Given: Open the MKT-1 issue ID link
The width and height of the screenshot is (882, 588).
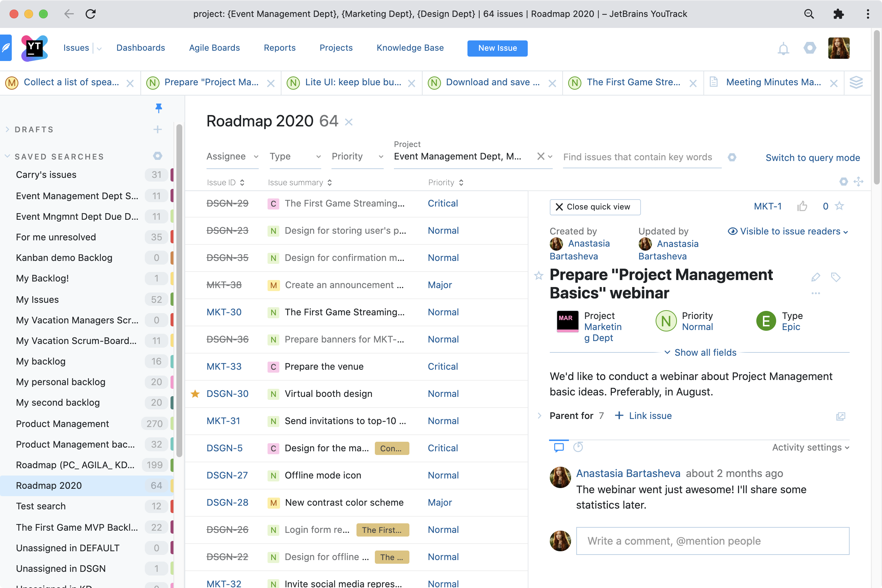Looking at the screenshot, I should (x=768, y=206).
